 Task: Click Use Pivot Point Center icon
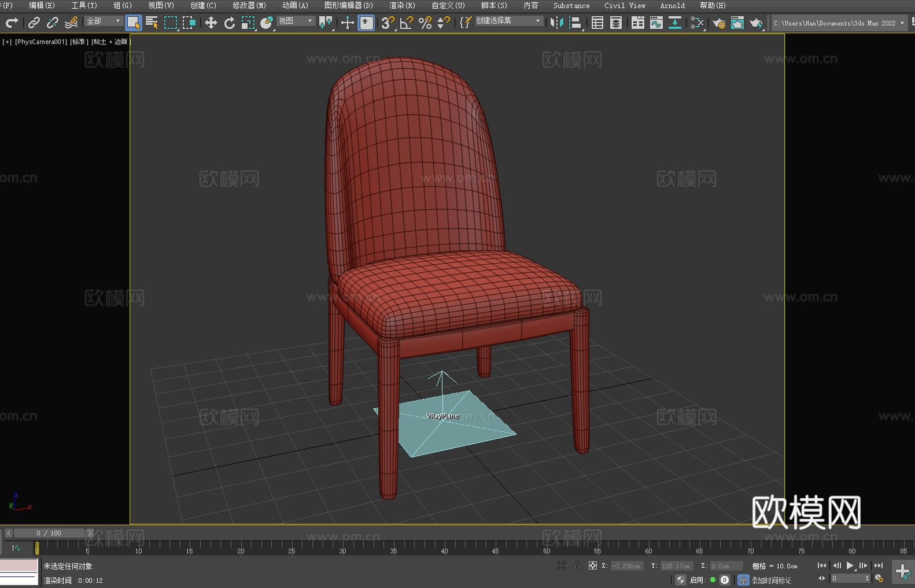[326, 23]
